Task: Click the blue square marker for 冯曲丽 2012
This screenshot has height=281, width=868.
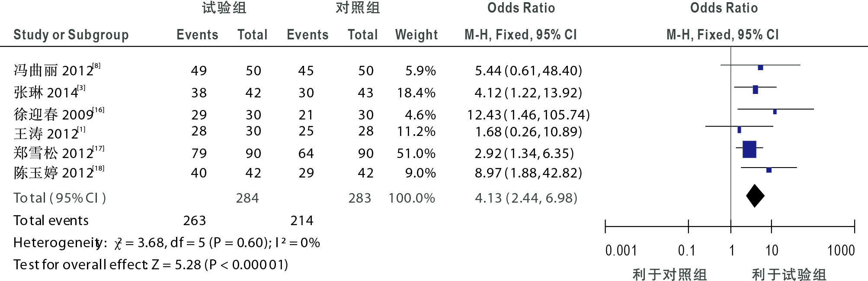Action: [760, 68]
